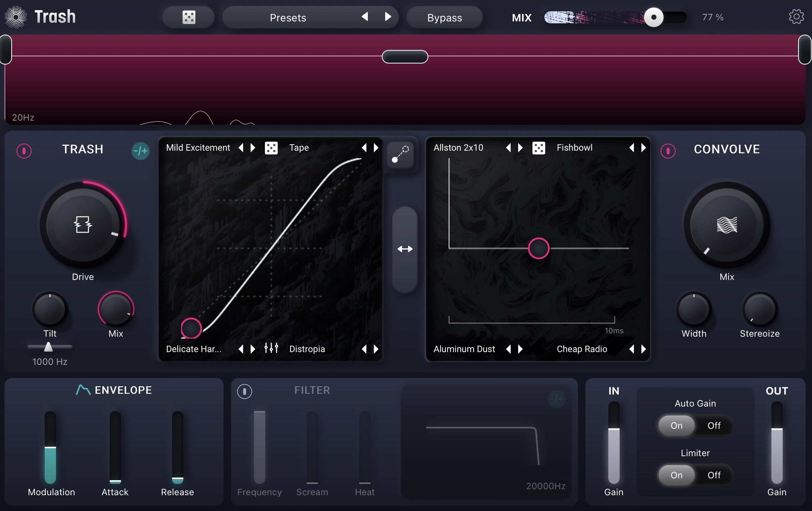812x511 pixels.
Task: Click the plugin settings gear icon
Action: [x=795, y=17]
